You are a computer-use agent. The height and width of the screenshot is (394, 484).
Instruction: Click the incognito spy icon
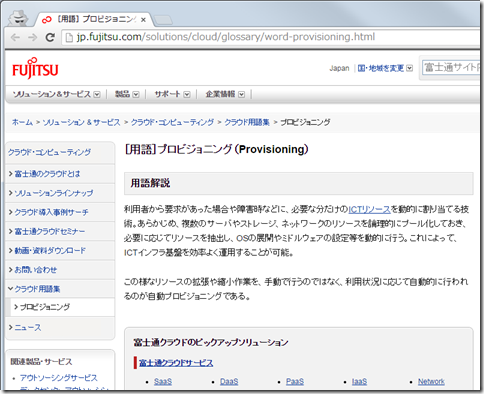click(x=18, y=18)
